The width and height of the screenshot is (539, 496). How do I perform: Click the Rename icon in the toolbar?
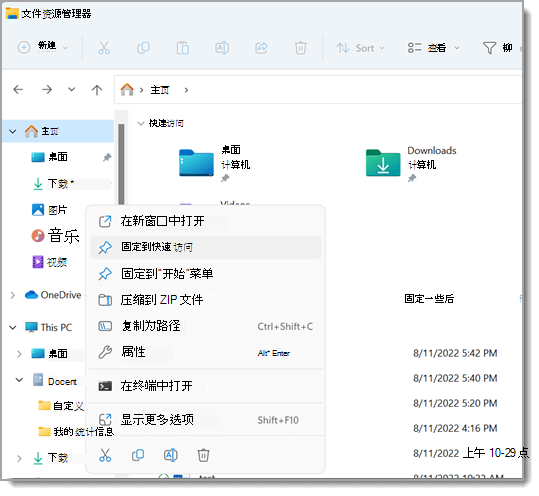[x=222, y=48]
